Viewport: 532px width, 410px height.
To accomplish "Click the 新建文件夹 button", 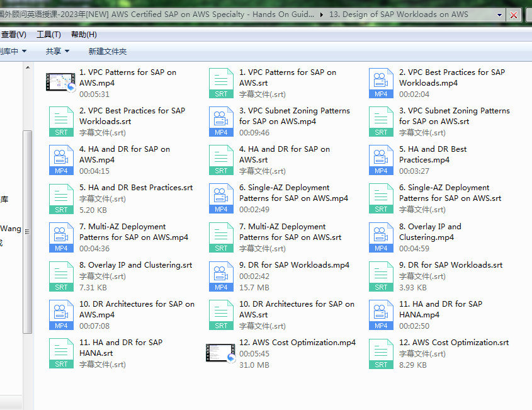I will (107, 51).
